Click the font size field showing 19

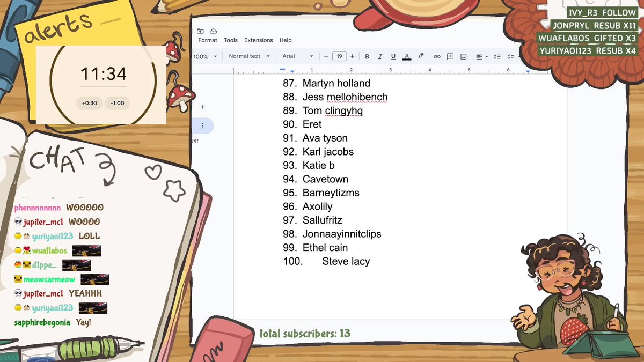339,56
